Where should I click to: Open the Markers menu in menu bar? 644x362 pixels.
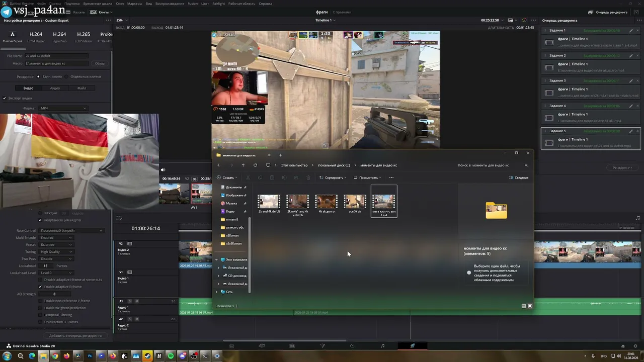135,4
